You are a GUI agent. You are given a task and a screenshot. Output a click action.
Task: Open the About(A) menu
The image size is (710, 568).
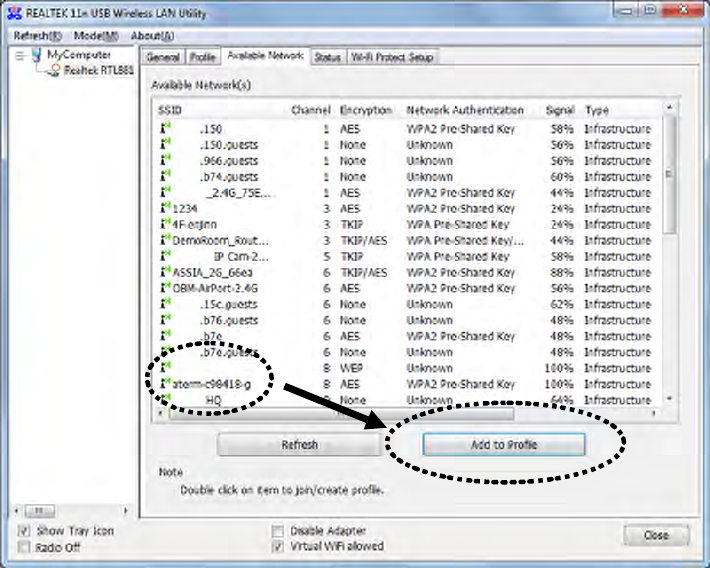(153, 36)
